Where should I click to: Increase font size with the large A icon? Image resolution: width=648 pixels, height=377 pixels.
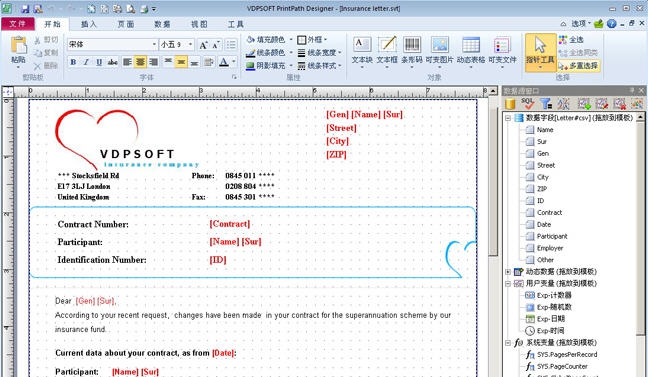click(x=203, y=45)
